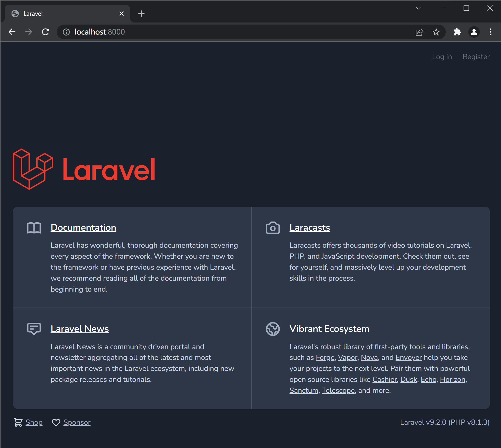Image resolution: width=501 pixels, height=448 pixels.
Task: Open the Nova link
Action: click(x=369, y=358)
